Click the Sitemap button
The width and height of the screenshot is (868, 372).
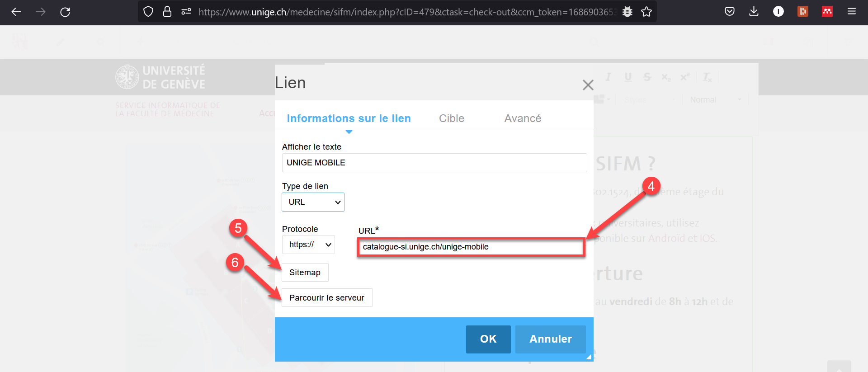(x=305, y=273)
